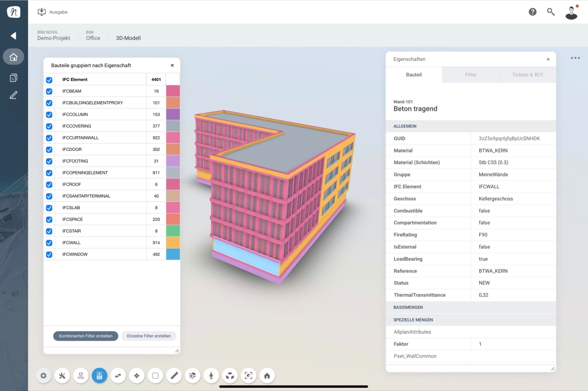Open the Tickets & BCF tab
Image resolution: width=588 pixels, height=391 pixels.
(527, 75)
